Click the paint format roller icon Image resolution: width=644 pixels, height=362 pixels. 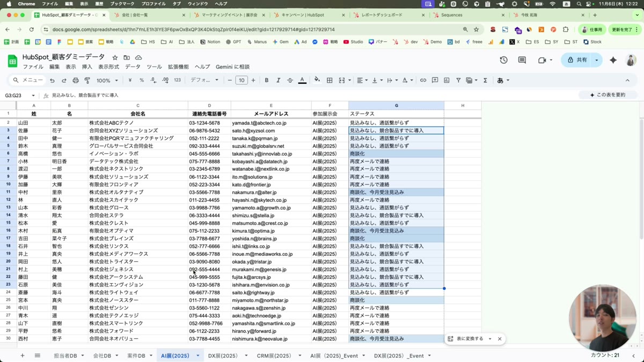(x=87, y=80)
